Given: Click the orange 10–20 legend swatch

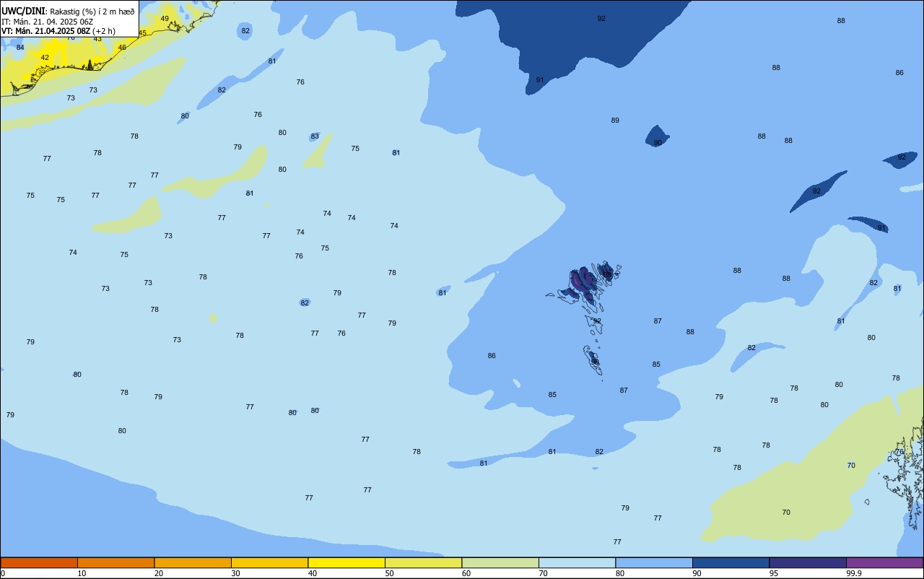Looking at the screenshot, I should [115, 562].
